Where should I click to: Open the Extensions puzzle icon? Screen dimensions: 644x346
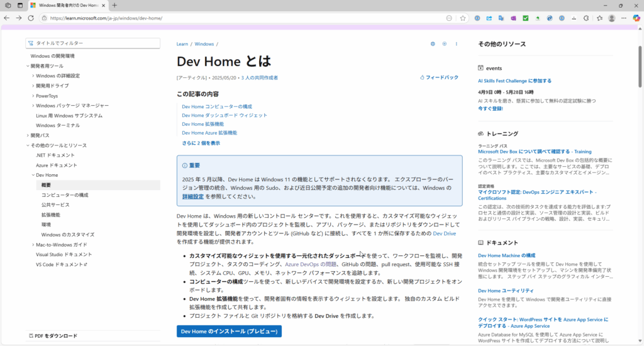(x=586, y=18)
